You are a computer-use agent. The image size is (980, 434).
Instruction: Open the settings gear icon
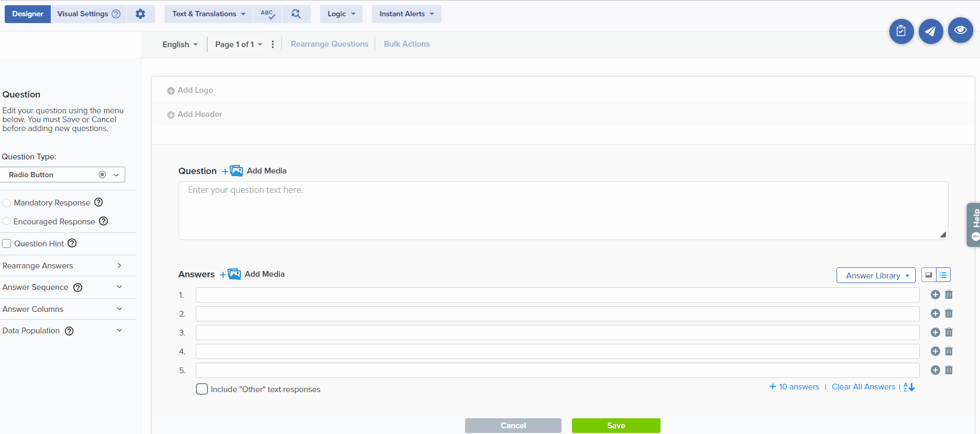pyautogui.click(x=140, y=14)
